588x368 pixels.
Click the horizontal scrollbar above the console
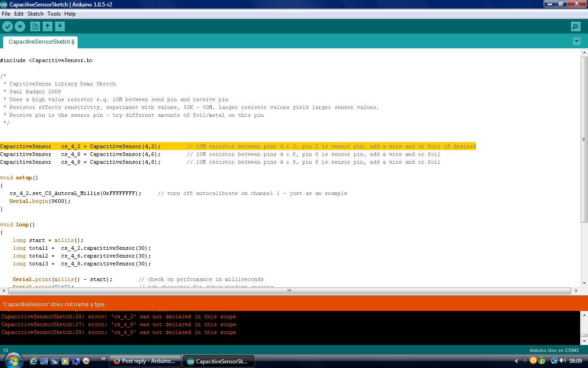288,290
